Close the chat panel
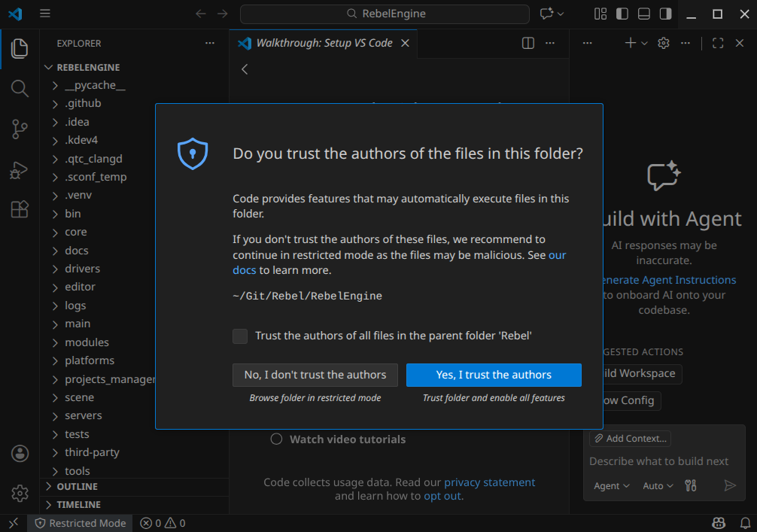The image size is (757, 532). [x=739, y=43]
